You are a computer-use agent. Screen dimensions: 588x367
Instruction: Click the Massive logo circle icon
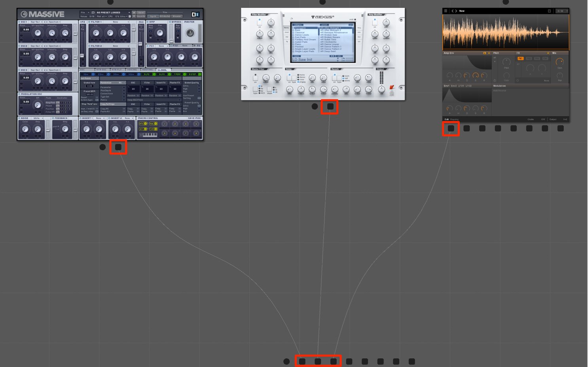[x=24, y=14]
